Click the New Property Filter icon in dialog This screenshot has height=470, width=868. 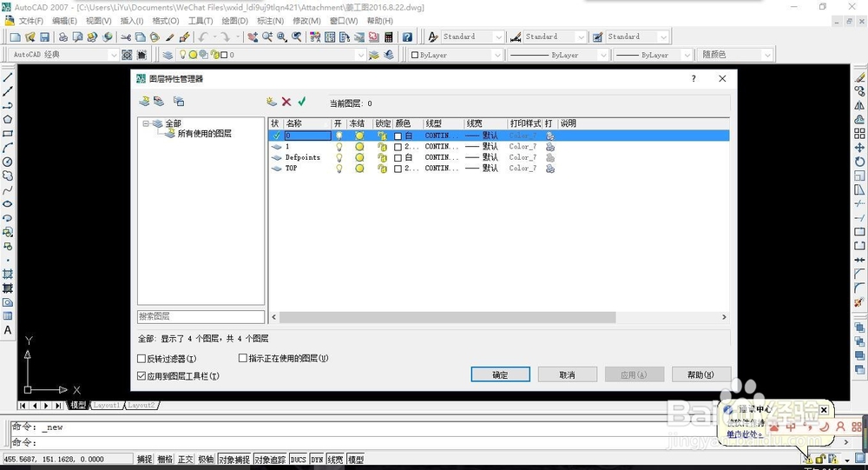[144, 102]
